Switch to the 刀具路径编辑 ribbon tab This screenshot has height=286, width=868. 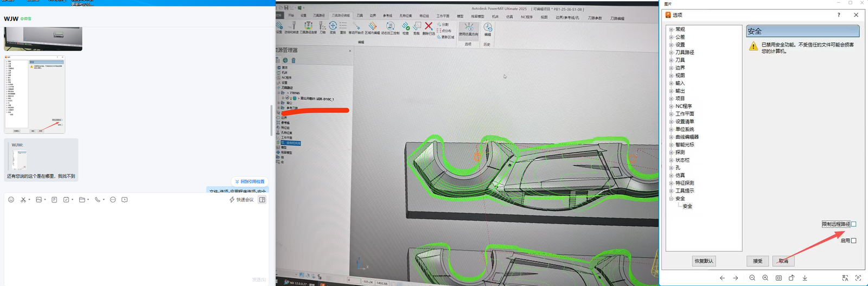(x=341, y=15)
